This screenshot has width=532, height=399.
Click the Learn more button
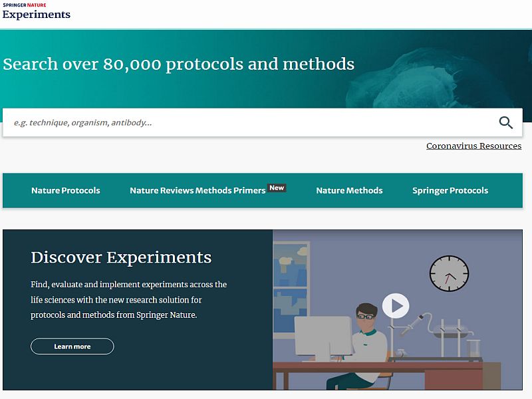click(72, 346)
